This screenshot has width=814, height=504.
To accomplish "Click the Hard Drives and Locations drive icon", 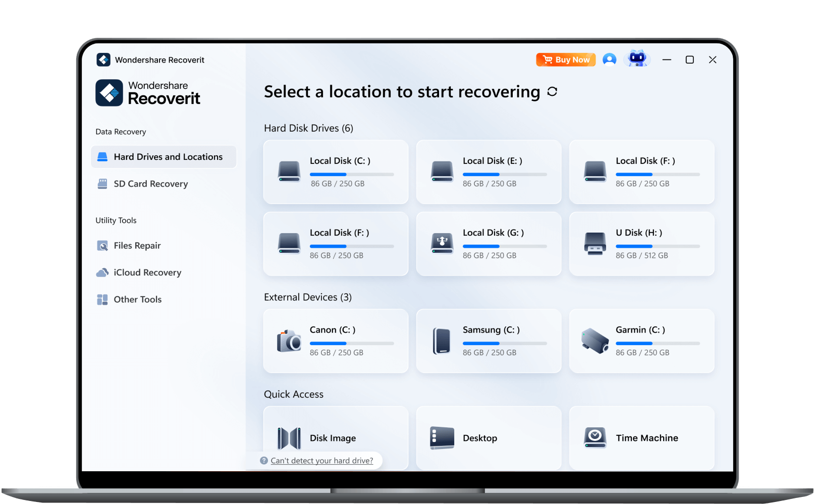I will tap(102, 157).
